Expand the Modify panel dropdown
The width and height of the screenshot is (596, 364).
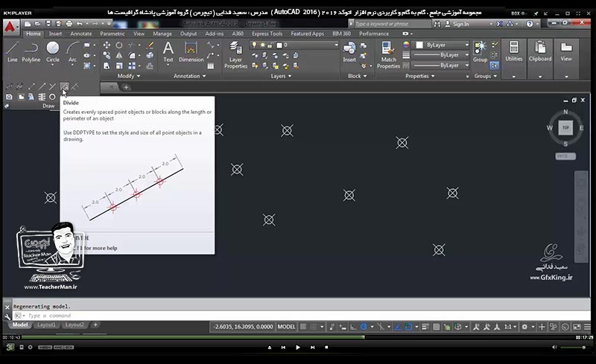128,76
